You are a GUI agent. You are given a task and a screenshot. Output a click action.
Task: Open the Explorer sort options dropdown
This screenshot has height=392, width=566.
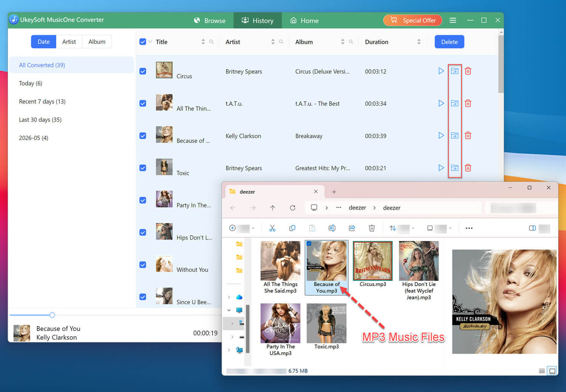[402, 228]
